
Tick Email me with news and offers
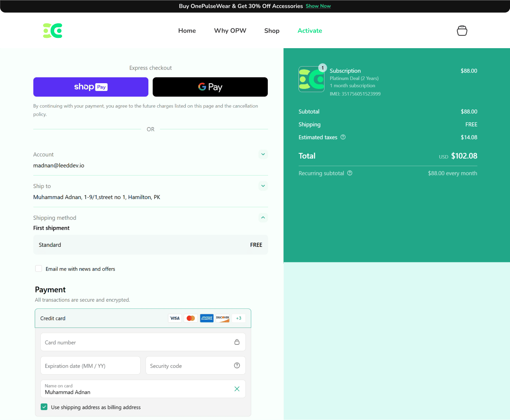click(39, 269)
